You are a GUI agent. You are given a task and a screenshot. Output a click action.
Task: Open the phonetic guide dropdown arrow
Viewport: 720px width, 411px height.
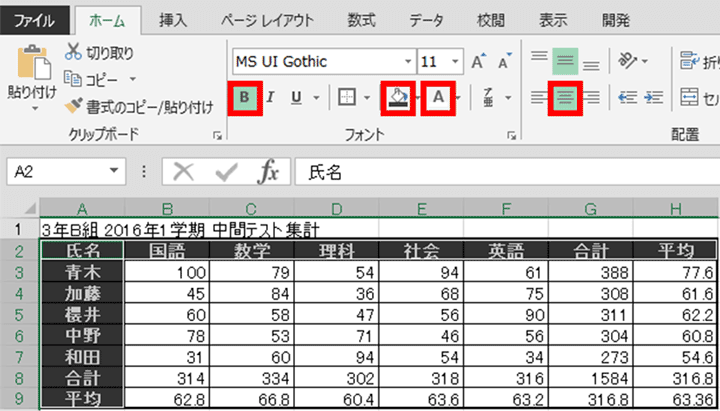click(x=508, y=97)
